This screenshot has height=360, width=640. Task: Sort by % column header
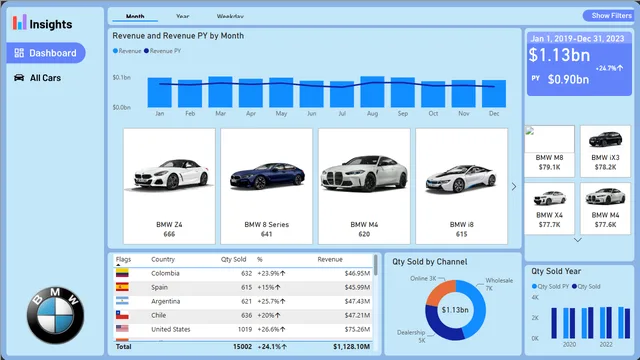pyautogui.click(x=260, y=259)
